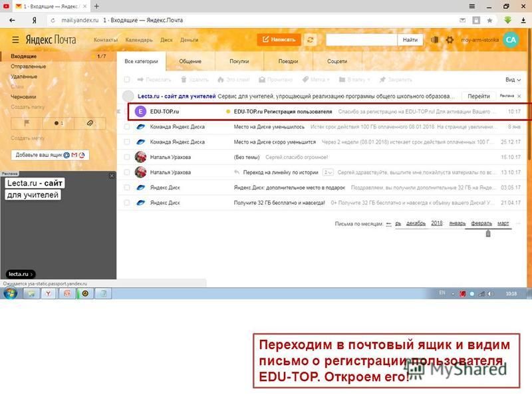The image size is (532, 399).
Task: Click the purple E avatar of EDU-TOP.ru
Action: 140,111
